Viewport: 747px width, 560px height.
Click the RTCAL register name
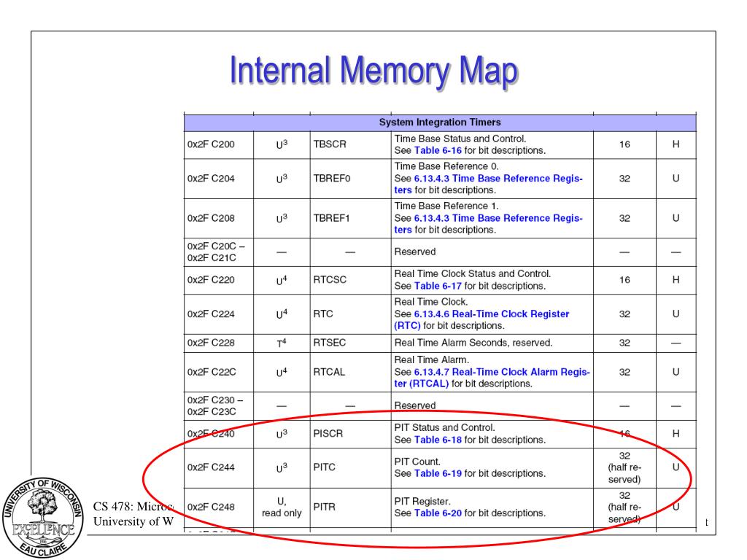[x=329, y=373]
